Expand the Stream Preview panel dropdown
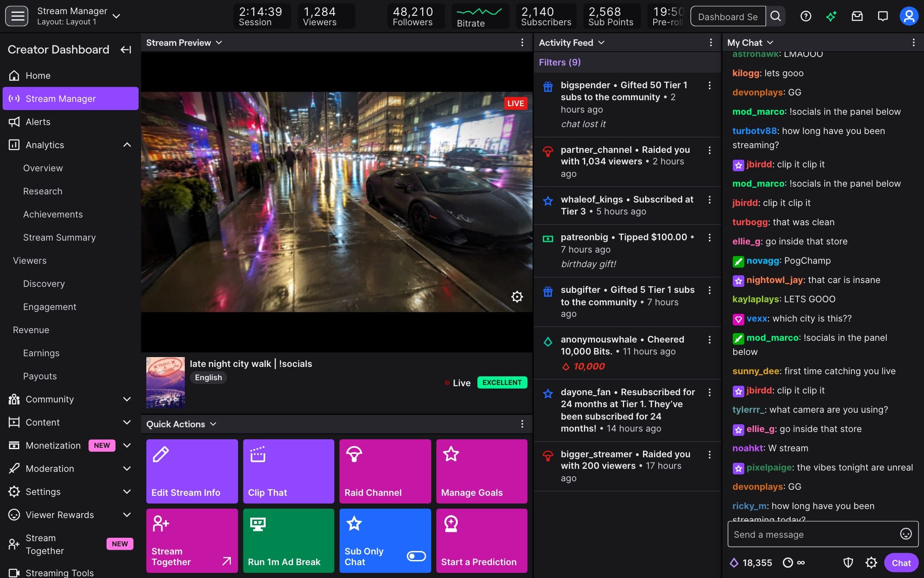The image size is (924, 578). click(219, 42)
